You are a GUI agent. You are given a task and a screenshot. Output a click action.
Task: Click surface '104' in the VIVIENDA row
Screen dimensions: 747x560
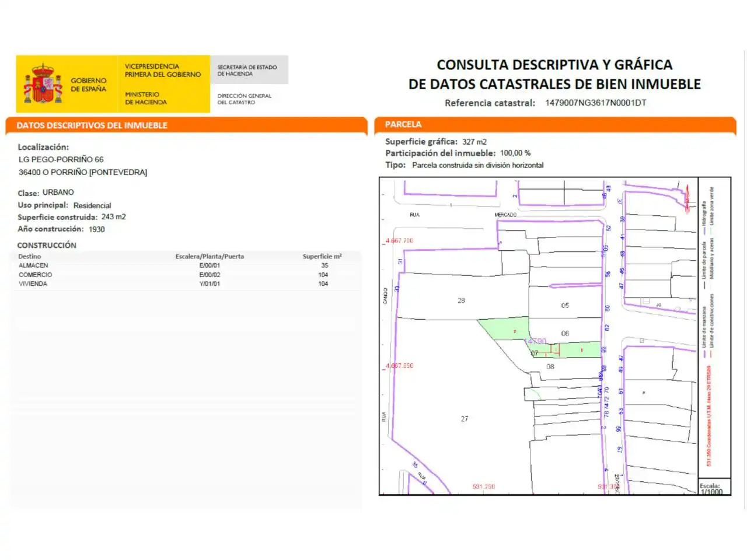(x=323, y=284)
